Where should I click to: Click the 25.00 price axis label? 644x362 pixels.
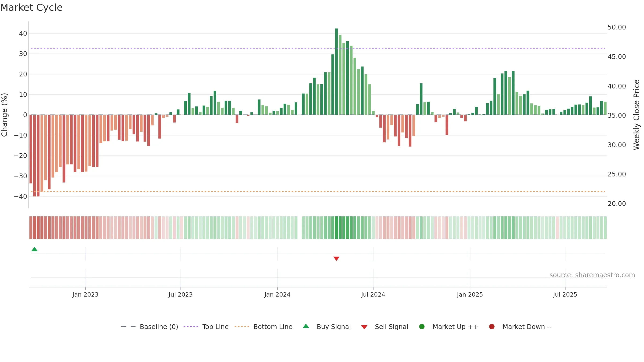(x=617, y=174)
